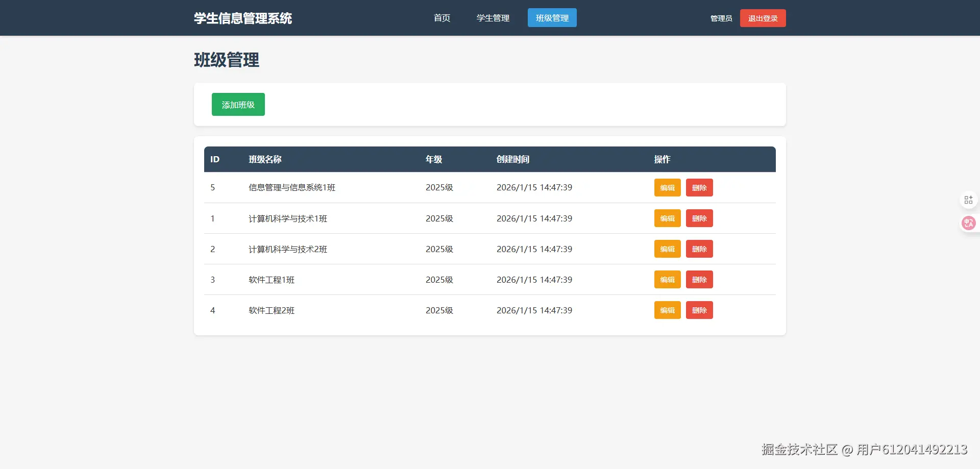
Task: Click the 学生信息管理系统 site title
Action: coord(243,18)
